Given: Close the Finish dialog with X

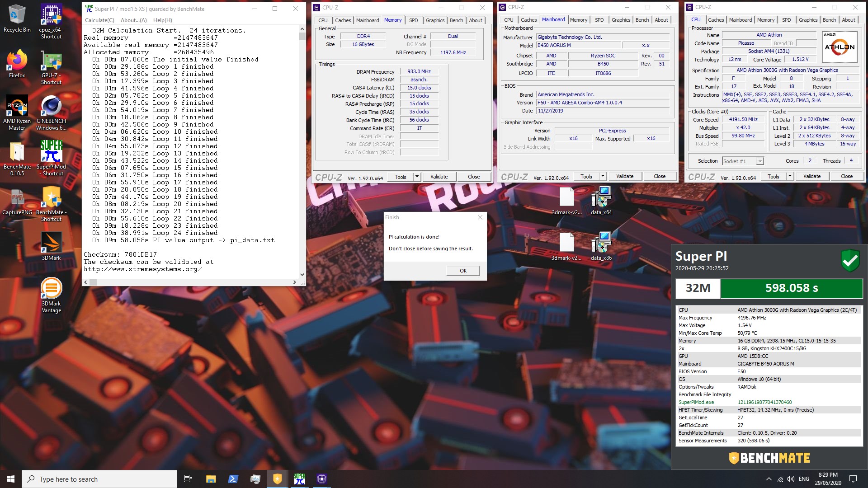Looking at the screenshot, I should click(x=480, y=217).
